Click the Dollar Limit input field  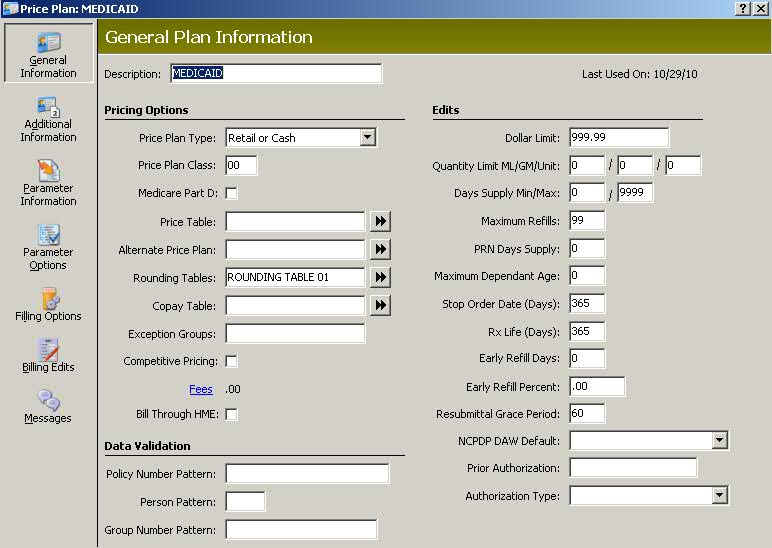[x=619, y=137]
